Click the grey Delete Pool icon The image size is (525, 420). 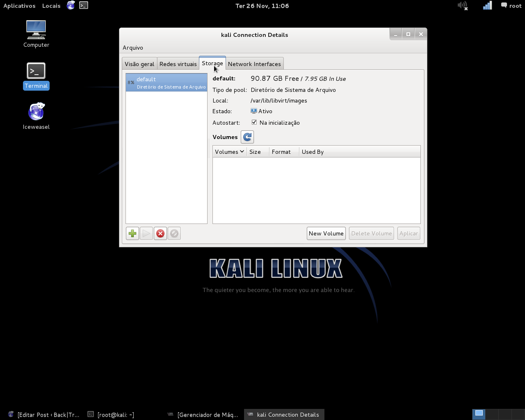point(174,233)
